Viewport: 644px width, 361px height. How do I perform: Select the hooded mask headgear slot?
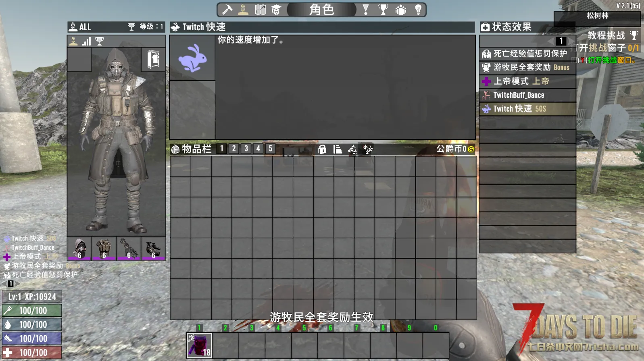(x=79, y=249)
